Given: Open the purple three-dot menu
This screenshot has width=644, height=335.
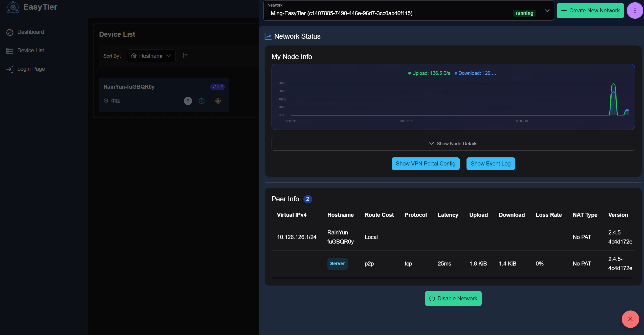Looking at the screenshot, I should click(x=635, y=11).
